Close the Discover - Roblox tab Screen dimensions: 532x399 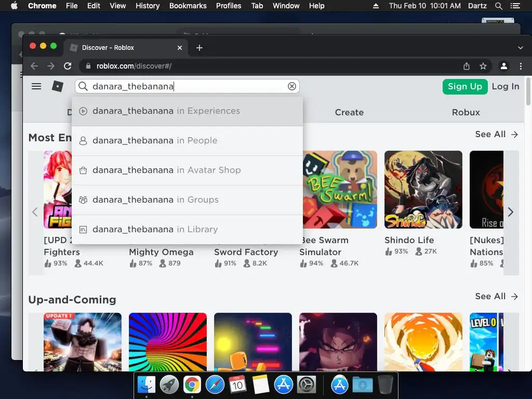click(180, 48)
